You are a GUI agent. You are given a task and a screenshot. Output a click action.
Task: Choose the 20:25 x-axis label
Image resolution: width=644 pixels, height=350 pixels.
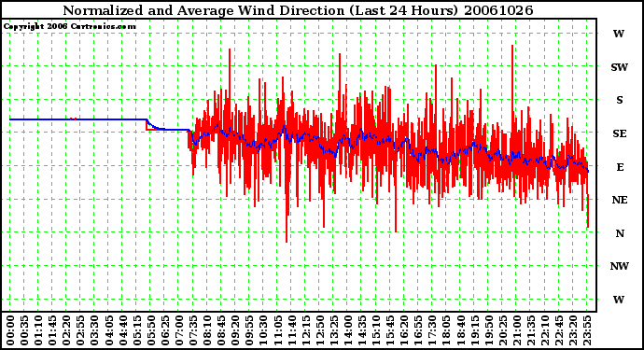coord(502,331)
